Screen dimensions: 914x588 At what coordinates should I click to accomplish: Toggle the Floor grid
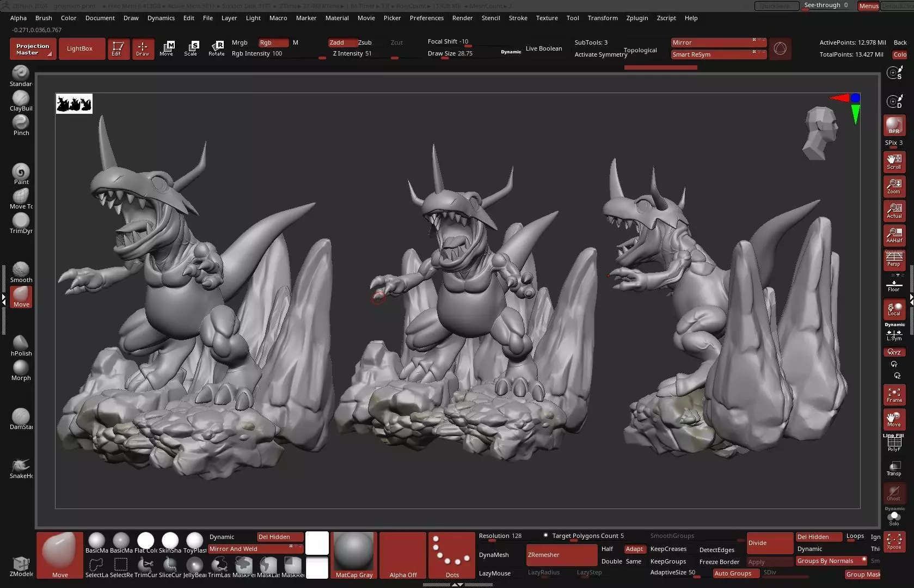pos(894,284)
